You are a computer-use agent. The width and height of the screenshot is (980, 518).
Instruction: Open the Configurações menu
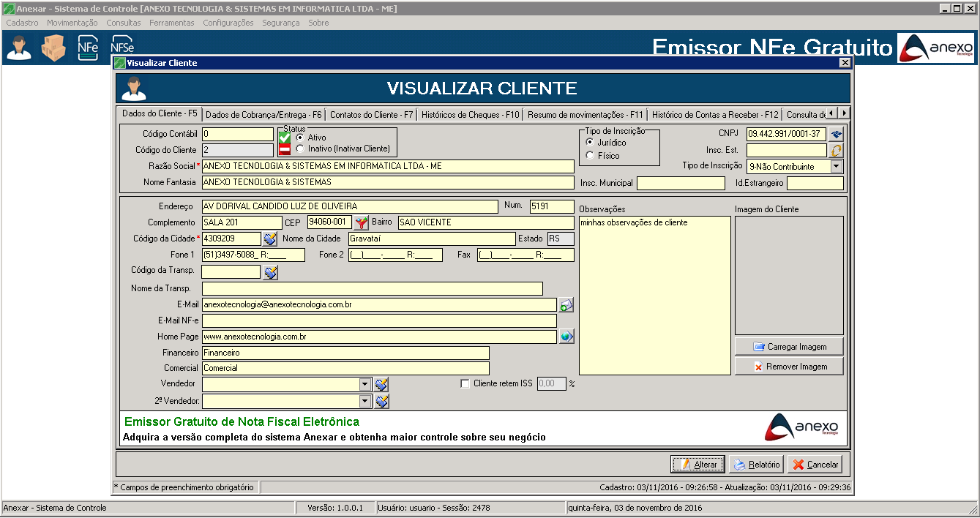coord(228,23)
